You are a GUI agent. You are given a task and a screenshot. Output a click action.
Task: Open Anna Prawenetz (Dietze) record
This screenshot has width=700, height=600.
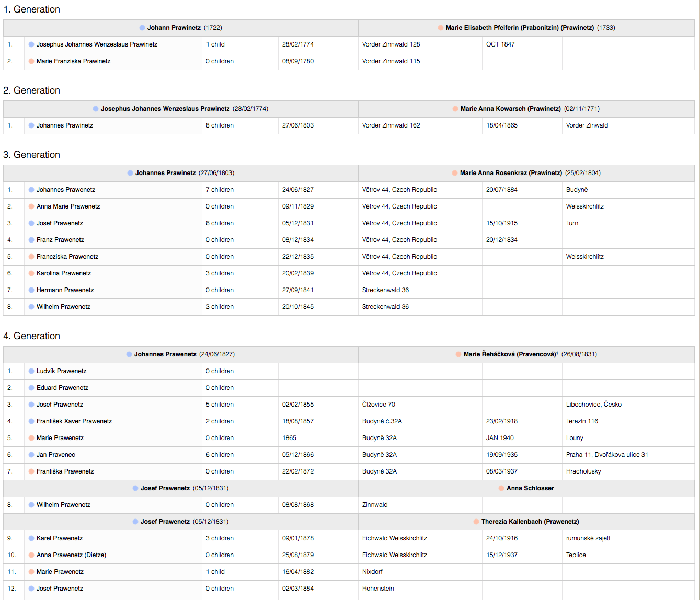[71, 555]
